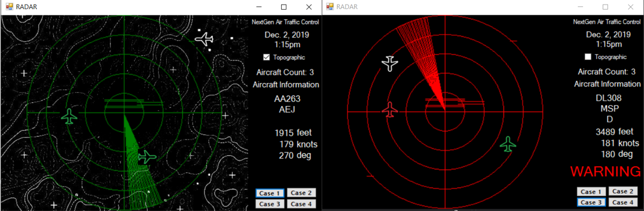The width and height of the screenshot is (644, 211).
Task: Uncheck Topographic checkbox in left window
Action: [x=266, y=57]
